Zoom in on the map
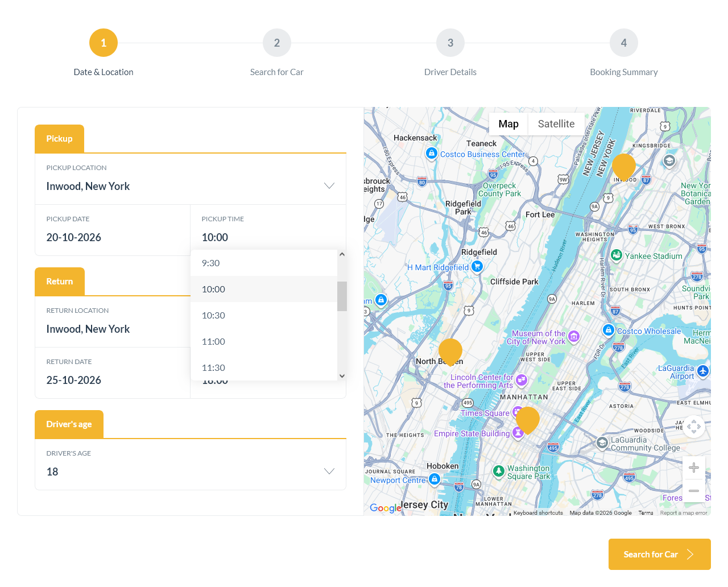The height and width of the screenshot is (587, 728). click(x=693, y=468)
